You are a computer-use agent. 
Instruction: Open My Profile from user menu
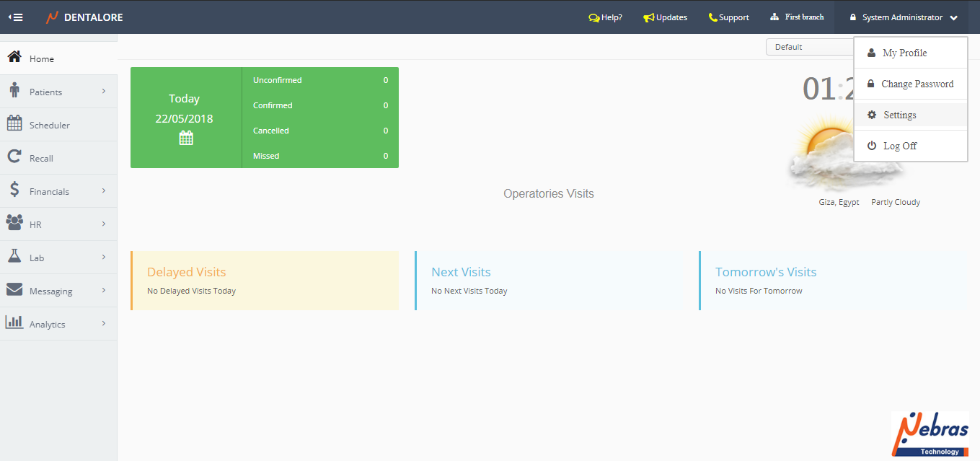tap(904, 53)
